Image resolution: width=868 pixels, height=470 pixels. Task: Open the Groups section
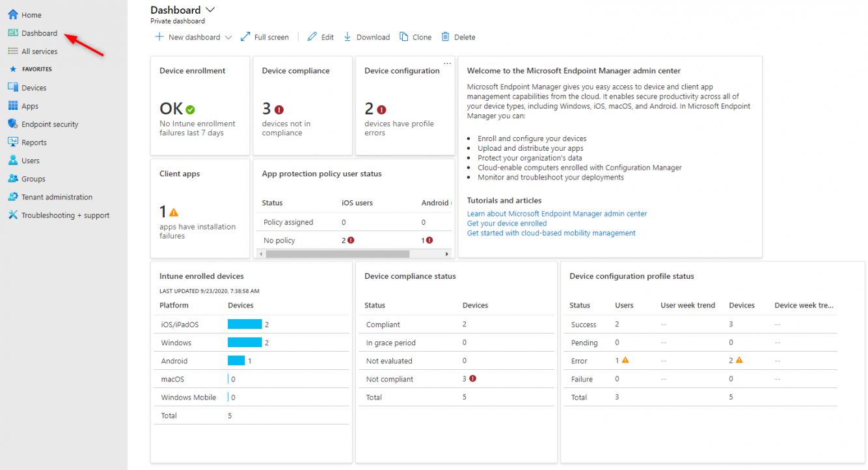pyautogui.click(x=31, y=178)
